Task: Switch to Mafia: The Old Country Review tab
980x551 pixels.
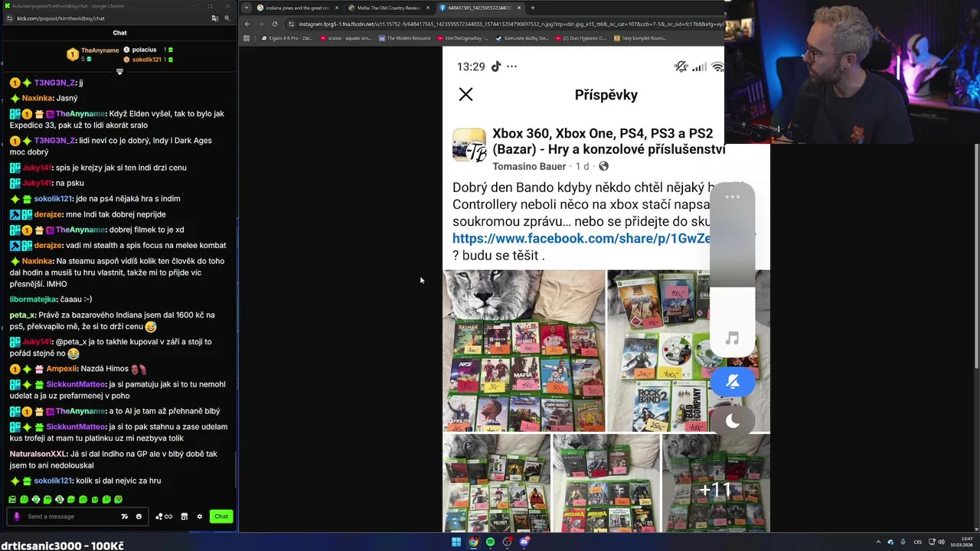Action: 389,8
